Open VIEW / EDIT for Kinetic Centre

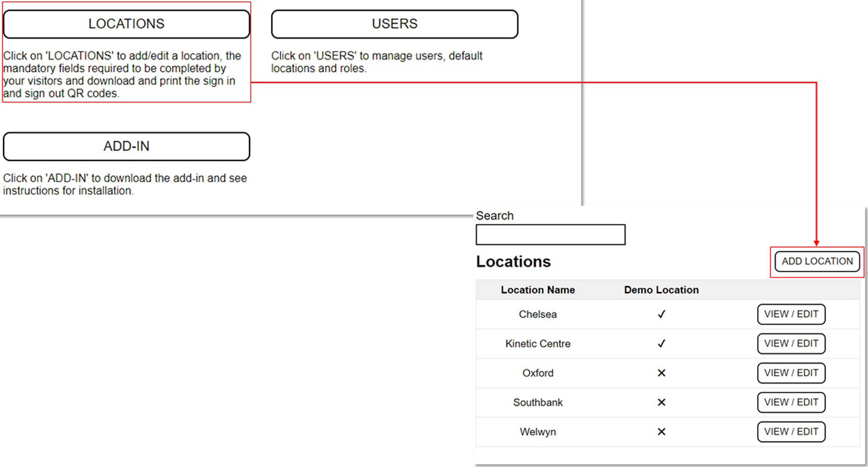coord(791,344)
